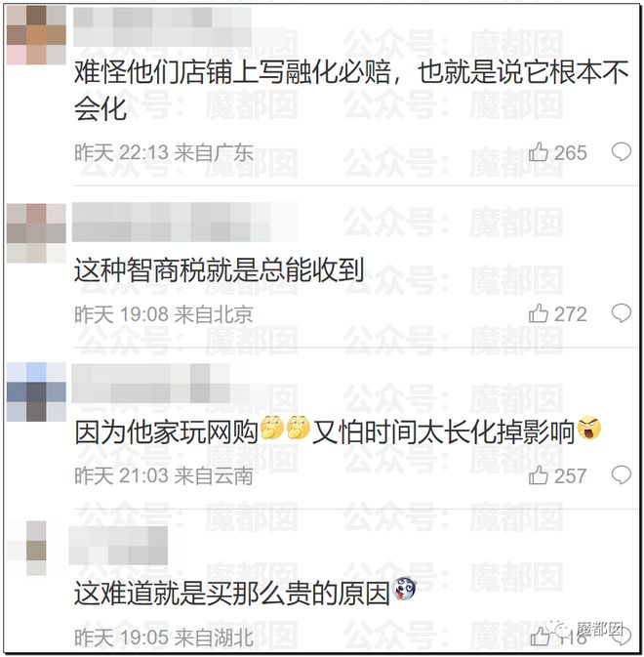Open the blurred username above 这种智商税 comment
Viewport: 644px width, 657px height.
click(185, 222)
